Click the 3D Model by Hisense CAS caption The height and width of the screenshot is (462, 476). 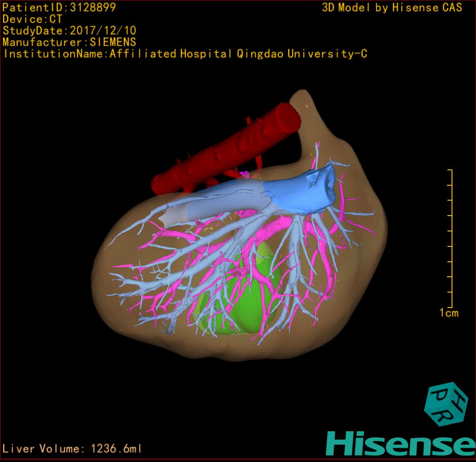pyautogui.click(x=392, y=8)
